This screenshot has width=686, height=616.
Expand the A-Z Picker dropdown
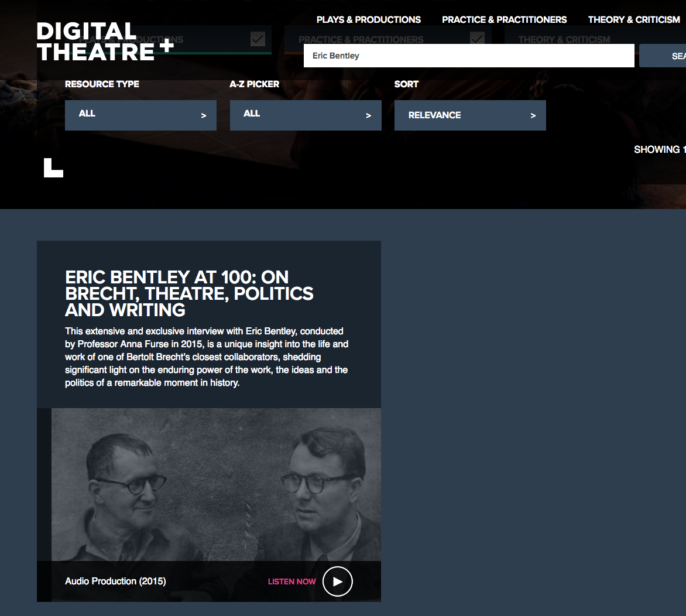point(306,115)
